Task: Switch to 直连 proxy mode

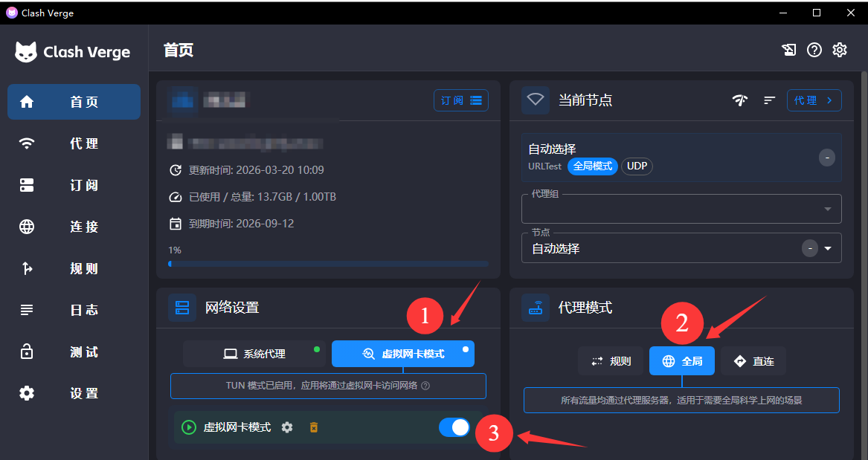Action: (753, 361)
